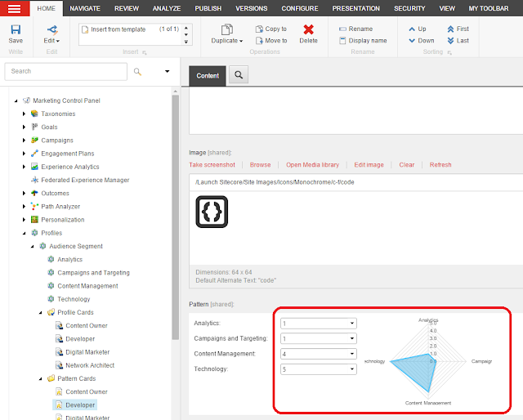Focus the tree Search input field
This screenshot has height=420, width=523.
(x=65, y=71)
